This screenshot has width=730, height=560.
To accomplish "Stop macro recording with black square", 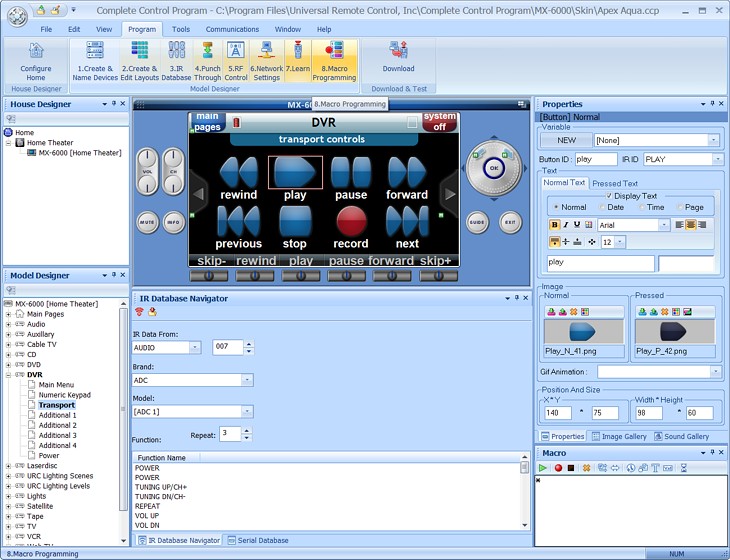I will (571, 468).
